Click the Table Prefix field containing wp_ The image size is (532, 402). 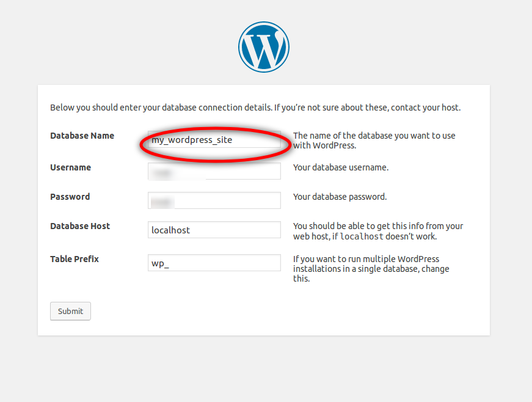point(214,263)
